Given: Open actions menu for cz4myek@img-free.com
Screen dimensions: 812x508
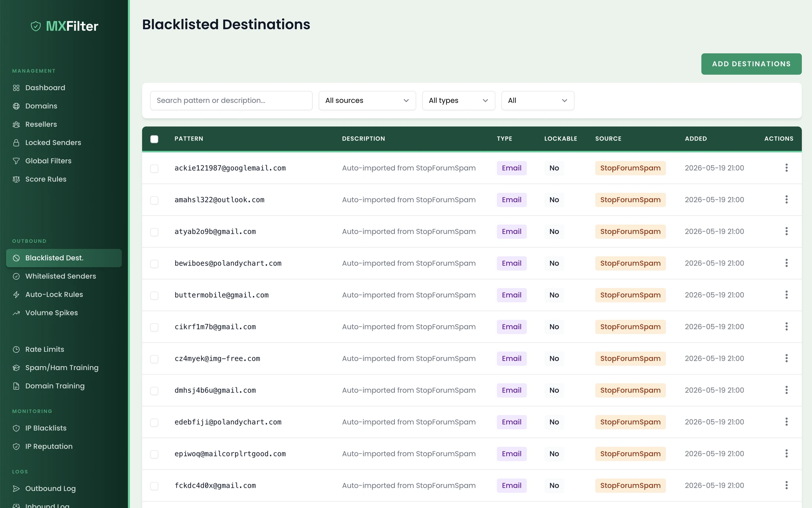Looking at the screenshot, I should coord(786,358).
